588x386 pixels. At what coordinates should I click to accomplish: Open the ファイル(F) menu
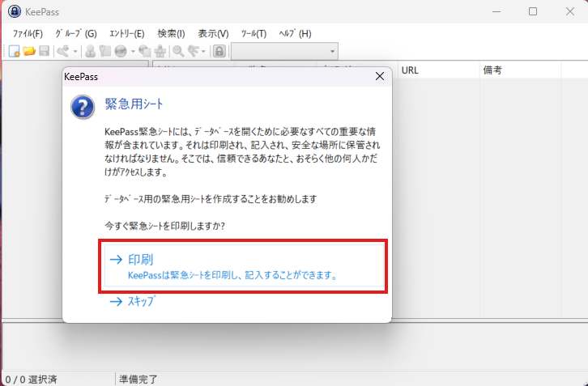pyautogui.click(x=28, y=34)
